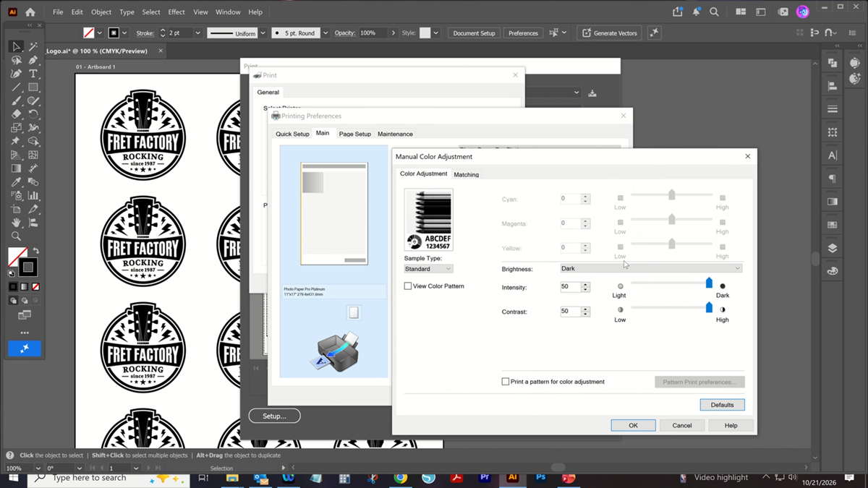Select the Gradient tool
868x488 pixels.
[x=16, y=168]
